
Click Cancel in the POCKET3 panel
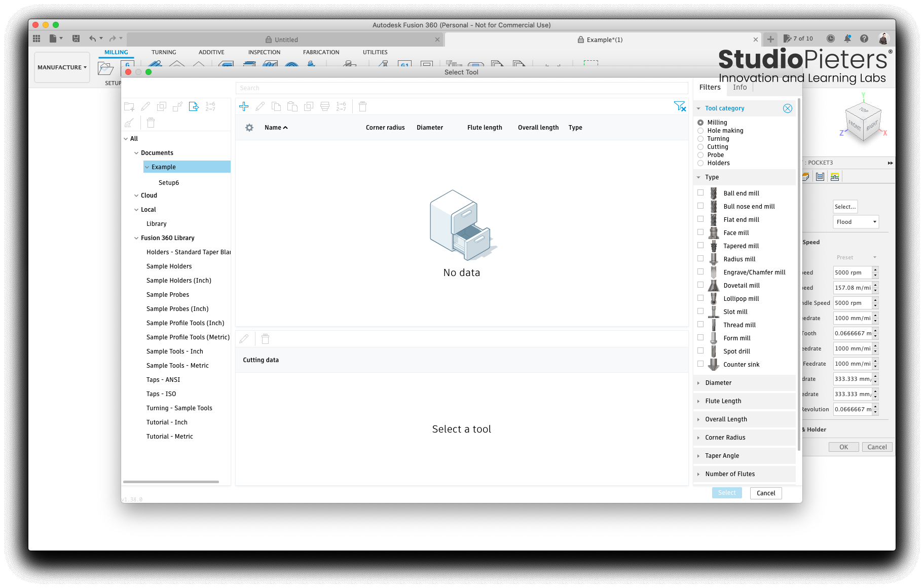click(877, 447)
